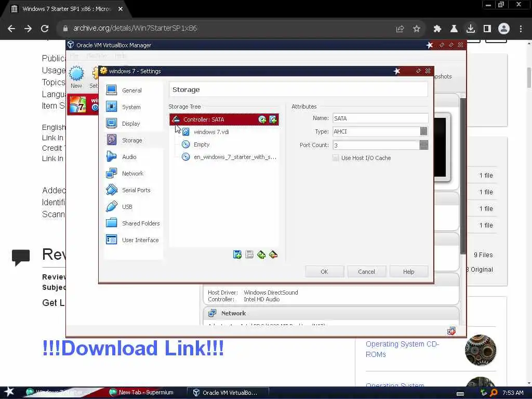This screenshot has height=399, width=532.
Task: Go forward in the browser
Action: [x=28, y=29]
